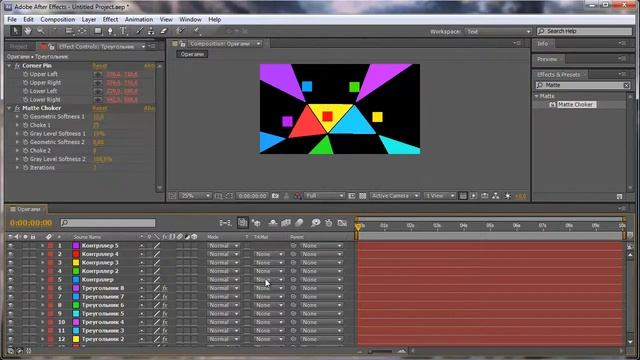The width and height of the screenshot is (640, 360).
Task: Select the Rectangle shape tool
Action: pyautogui.click(x=98, y=31)
